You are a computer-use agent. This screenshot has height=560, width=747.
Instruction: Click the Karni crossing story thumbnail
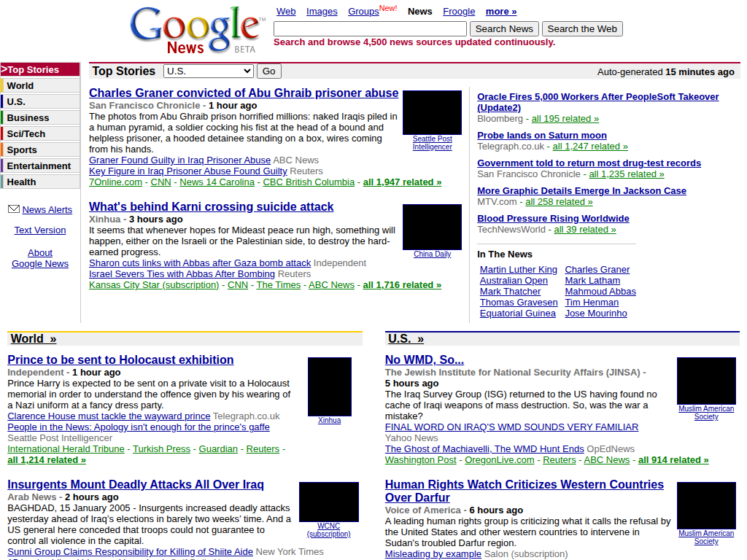pyautogui.click(x=432, y=227)
